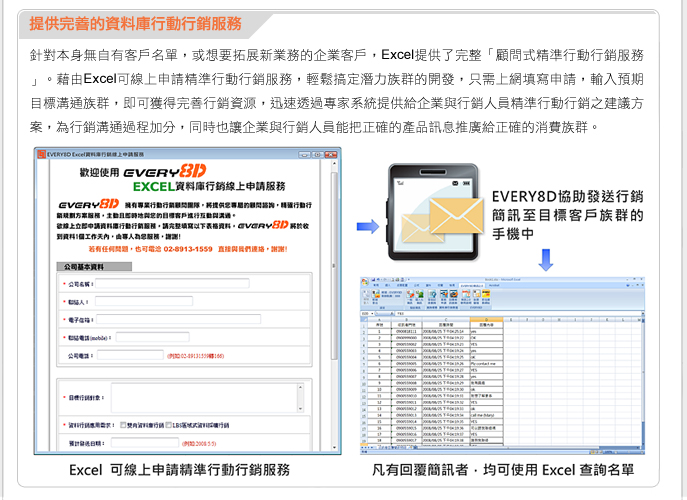This screenshot has height=500, width=687.
Task: Open the Excel name box dropdown
Action: coord(372,314)
